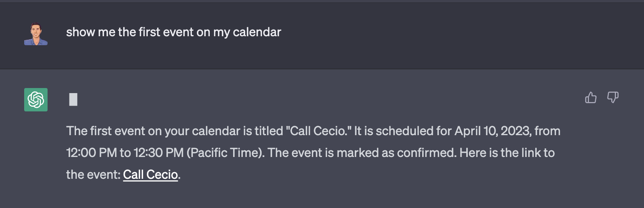Click the words "the event:" before the link
The height and width of the screenshot is (208, 644).
click(x=93, y=175)
